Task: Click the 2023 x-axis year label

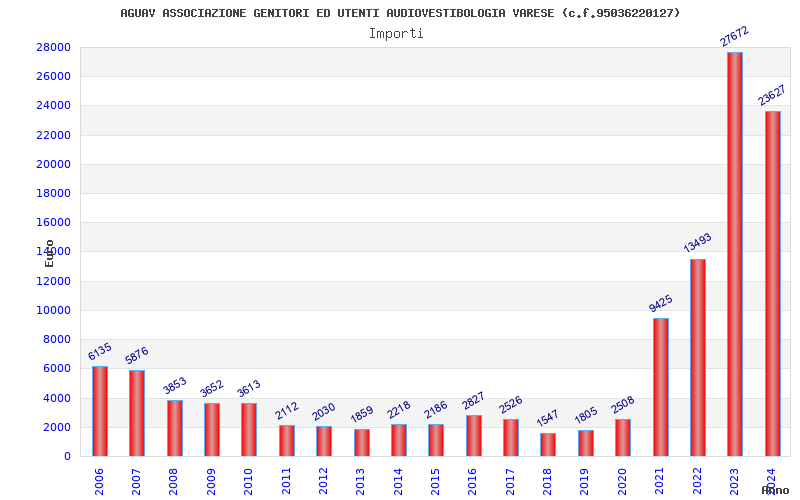Action: pyautogui.click(x=734, y=481)
